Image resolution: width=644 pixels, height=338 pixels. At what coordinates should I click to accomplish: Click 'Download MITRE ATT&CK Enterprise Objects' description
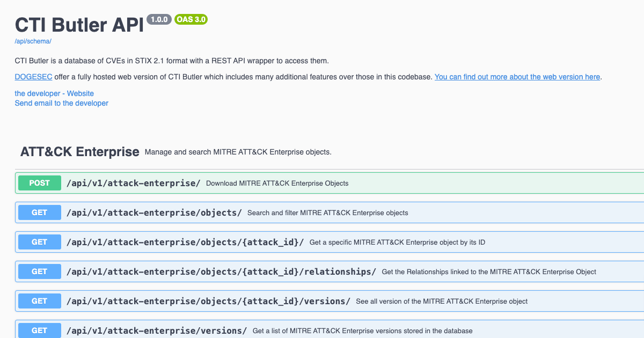coord(277,183)
